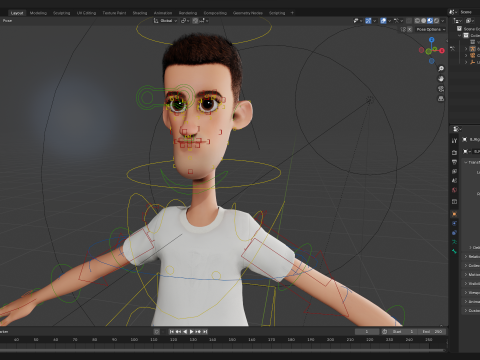Click the Start frame field in timeline
The width and height of the screenshot is (480, 360).
click(x=403, y=332)
